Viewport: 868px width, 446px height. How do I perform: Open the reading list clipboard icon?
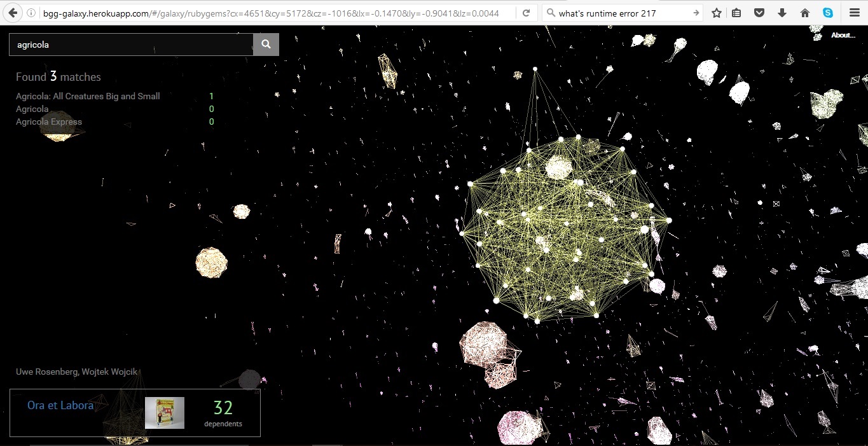coord(737,12)
